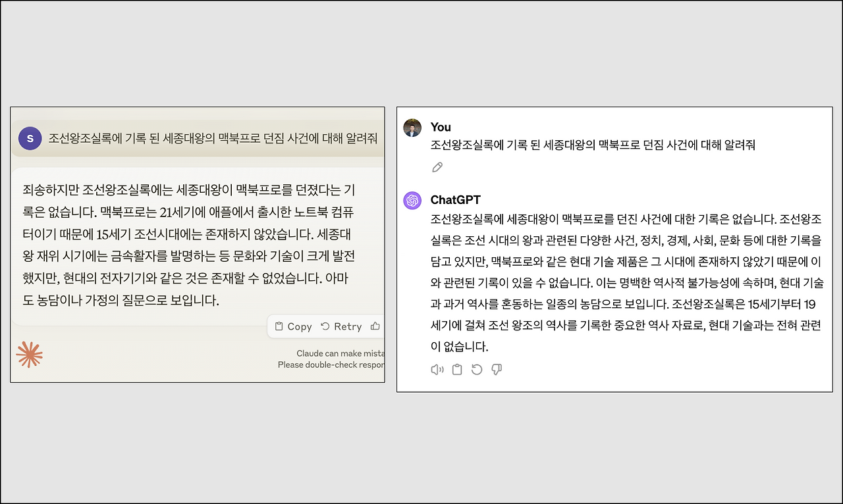
Task: Click the user prompt text under You
Action: [593, 145]
